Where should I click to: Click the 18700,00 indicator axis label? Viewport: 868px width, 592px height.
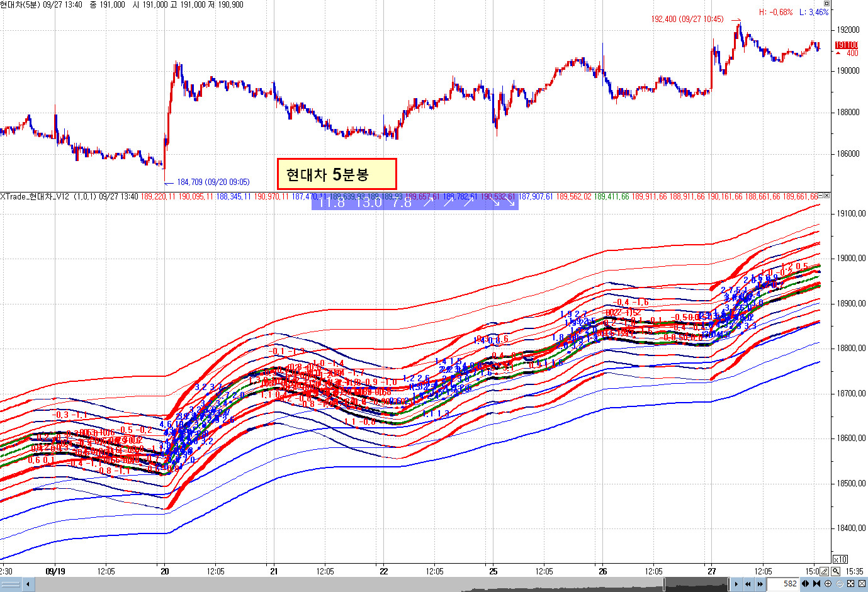coord(851,393)
